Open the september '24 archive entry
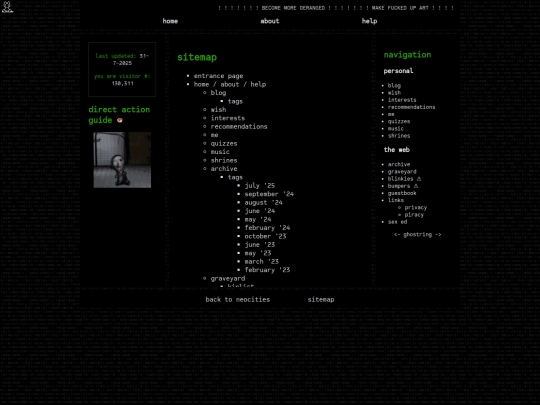The image size is (540, 405). [269, 194]
